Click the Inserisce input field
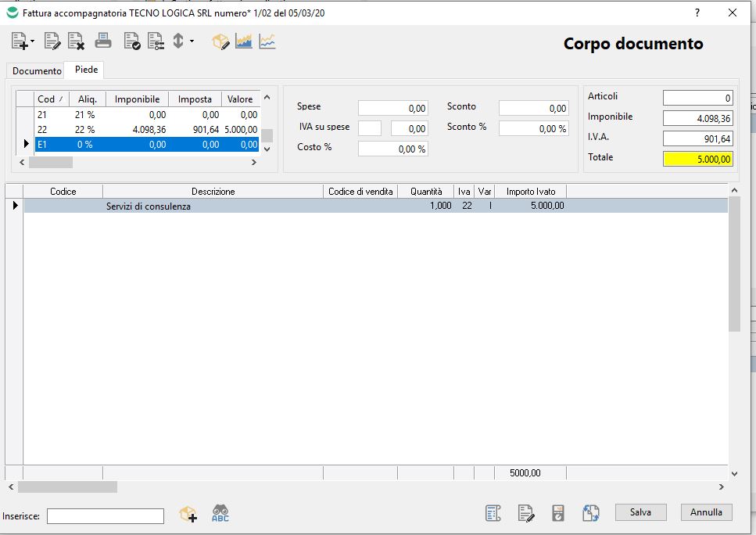The image size is (756, 535). pos(106,515)
